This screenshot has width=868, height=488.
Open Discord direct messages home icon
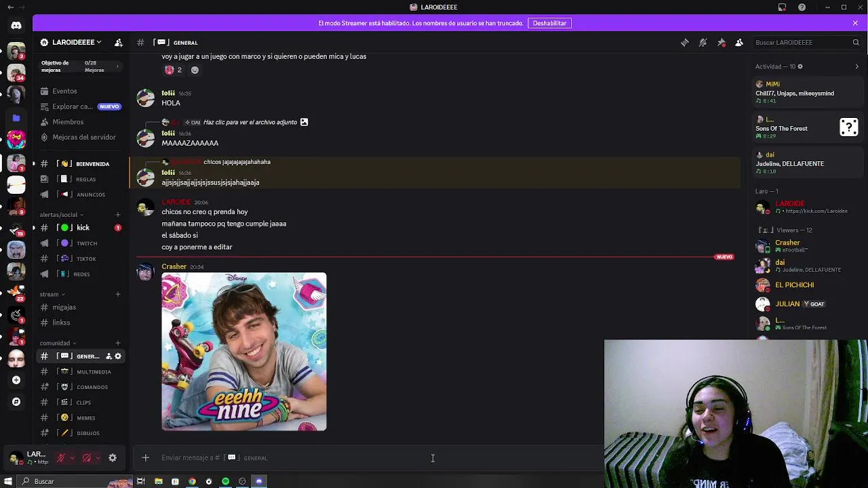pos(16,25)
